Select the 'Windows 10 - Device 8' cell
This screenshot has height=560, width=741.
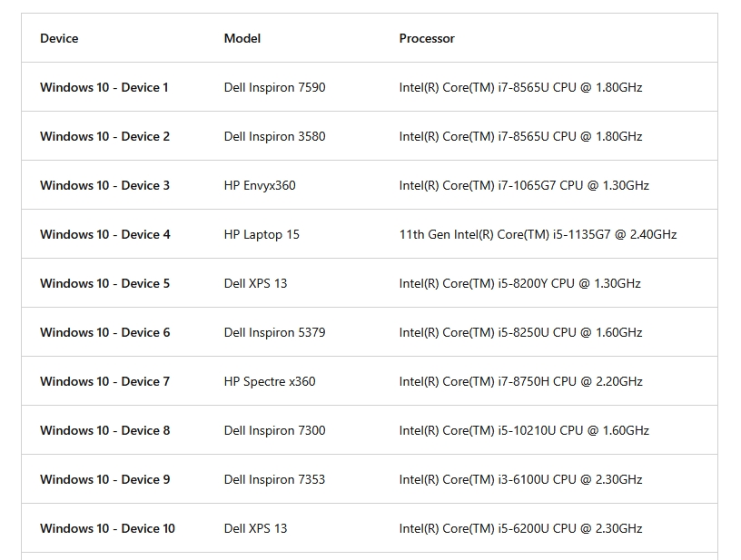[105, 430]
